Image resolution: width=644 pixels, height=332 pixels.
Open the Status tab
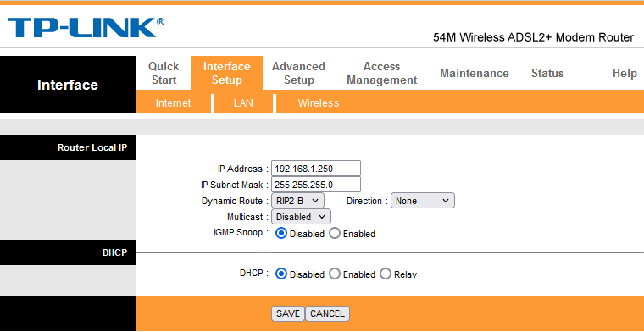pos(547,73)
